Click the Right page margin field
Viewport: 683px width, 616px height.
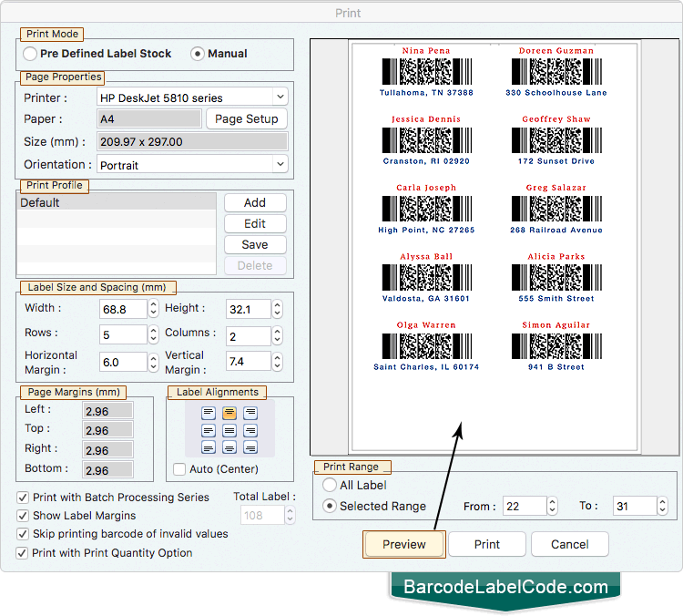pyautogui.click(x=107, y=450)
